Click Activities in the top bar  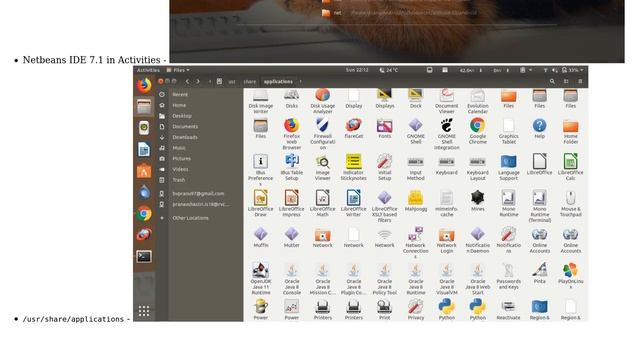coord(148,70)
